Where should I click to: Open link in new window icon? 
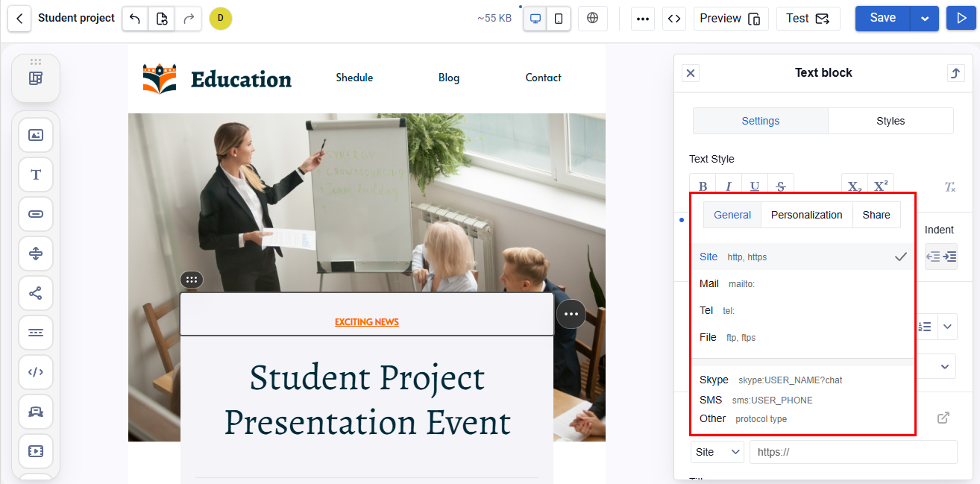(x=943, y=418)
